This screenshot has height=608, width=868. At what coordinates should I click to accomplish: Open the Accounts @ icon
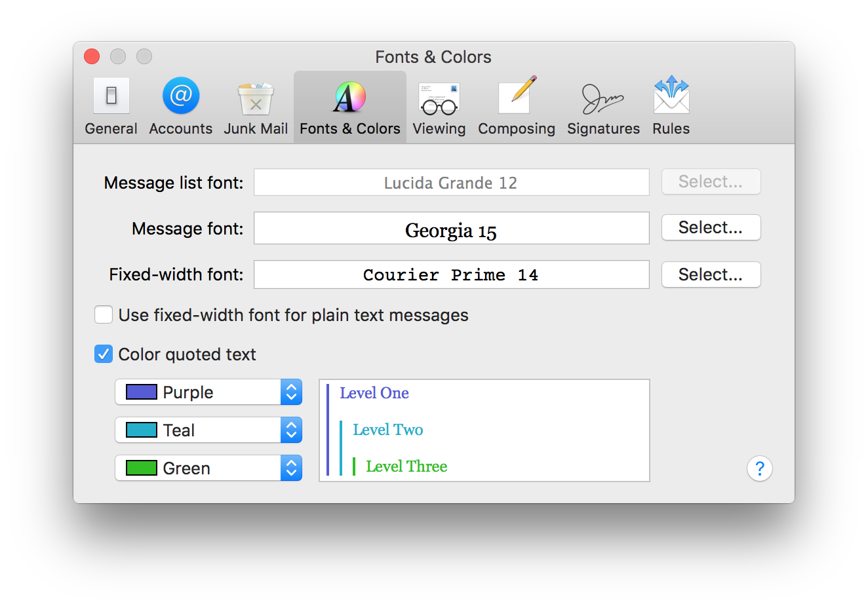[x=181, y=96]
